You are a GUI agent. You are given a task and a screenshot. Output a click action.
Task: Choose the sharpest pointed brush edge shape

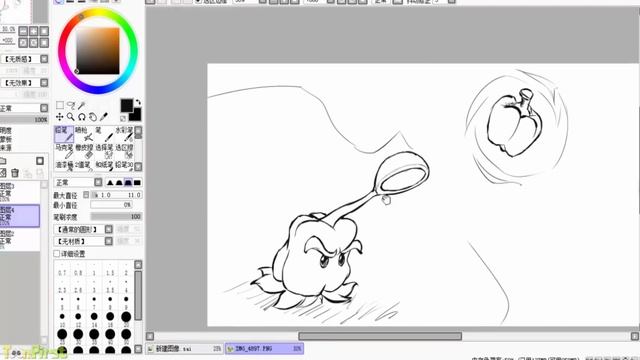pos(110,182)
